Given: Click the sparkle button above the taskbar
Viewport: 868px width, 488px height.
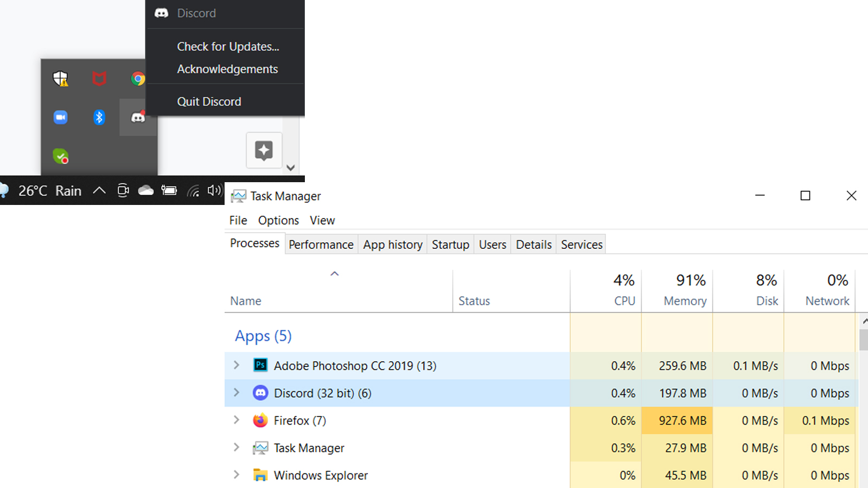Looking at the screenshot, I should (264, 150).
